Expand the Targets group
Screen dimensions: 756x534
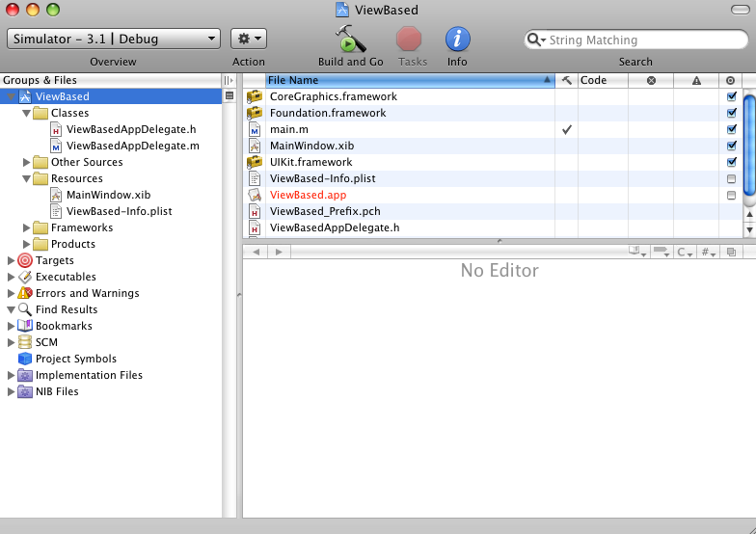[x=12, y=260]
